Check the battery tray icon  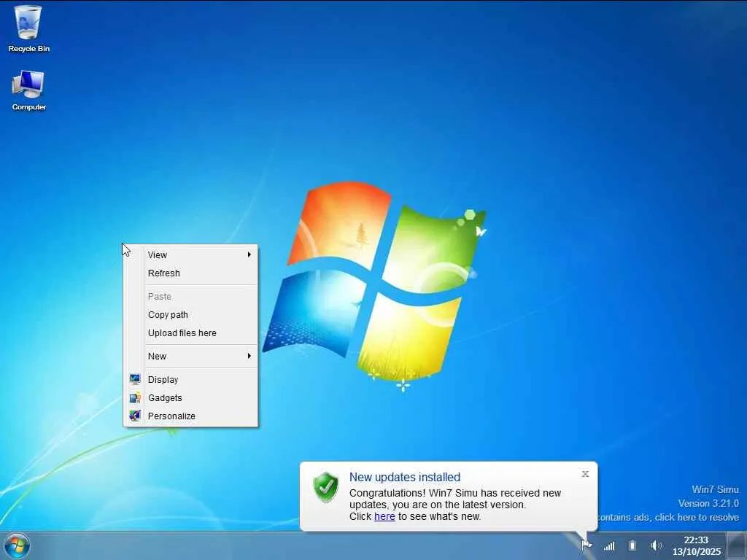coord(632,545)
